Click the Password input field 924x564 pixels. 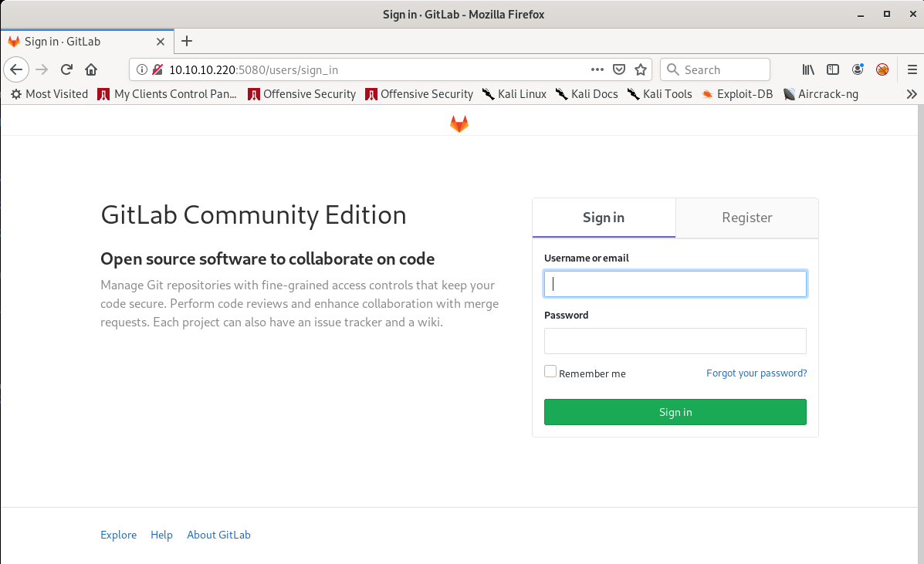point(675,341)
